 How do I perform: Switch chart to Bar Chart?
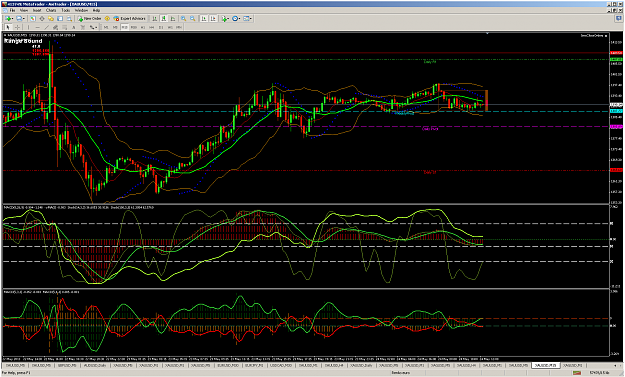pos(154,19)
